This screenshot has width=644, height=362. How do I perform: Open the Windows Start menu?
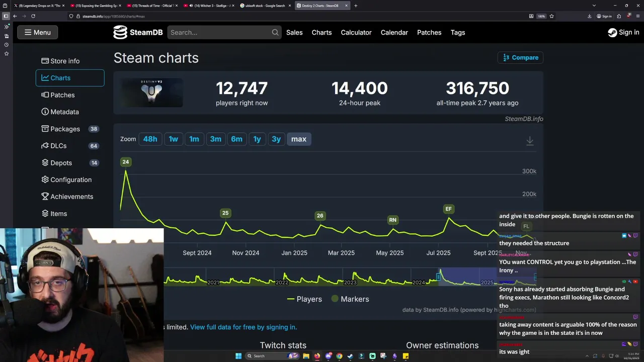coord(238,356)
